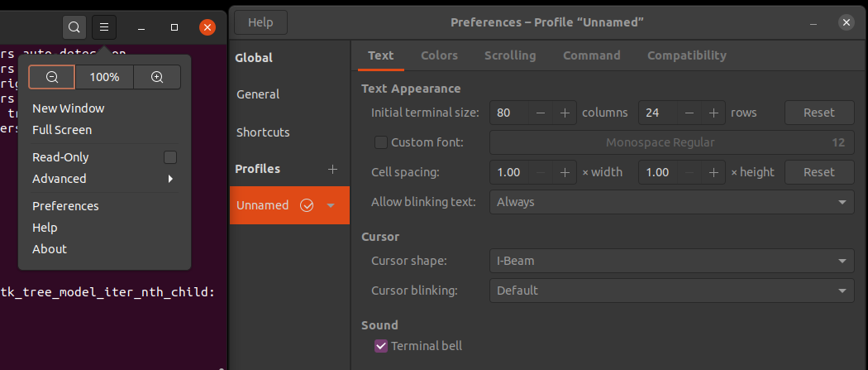The width and height of the screenshot is (868, 370).
Task: Increase initial terminal columns with plus
Action: pyautogui.click(x=565, y=113)
